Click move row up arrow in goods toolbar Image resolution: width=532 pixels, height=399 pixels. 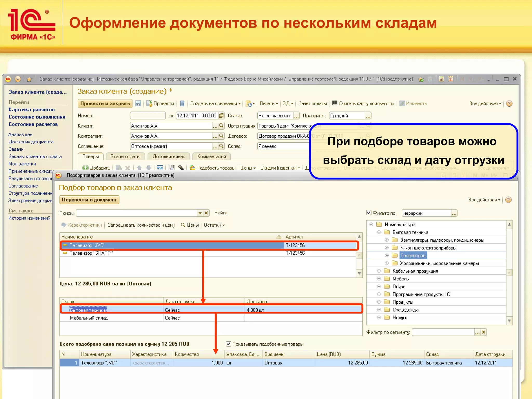(x=139, y=168)
